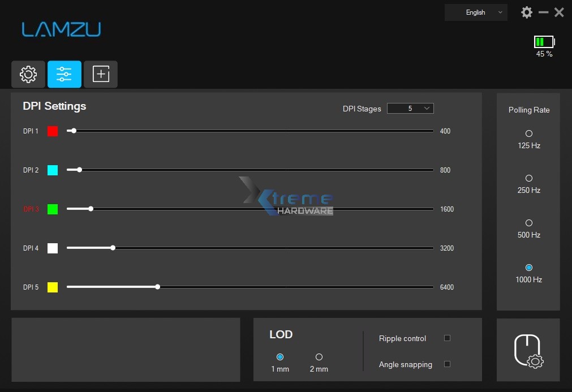Click the DPI 5 slider handle
This screenshot has height=392, width=572.
click(x=157, y=287)
